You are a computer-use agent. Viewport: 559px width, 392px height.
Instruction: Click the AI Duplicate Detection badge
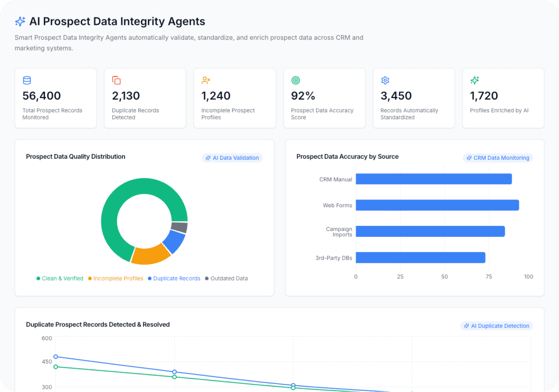pyautogui.click(x=496, y=326)
